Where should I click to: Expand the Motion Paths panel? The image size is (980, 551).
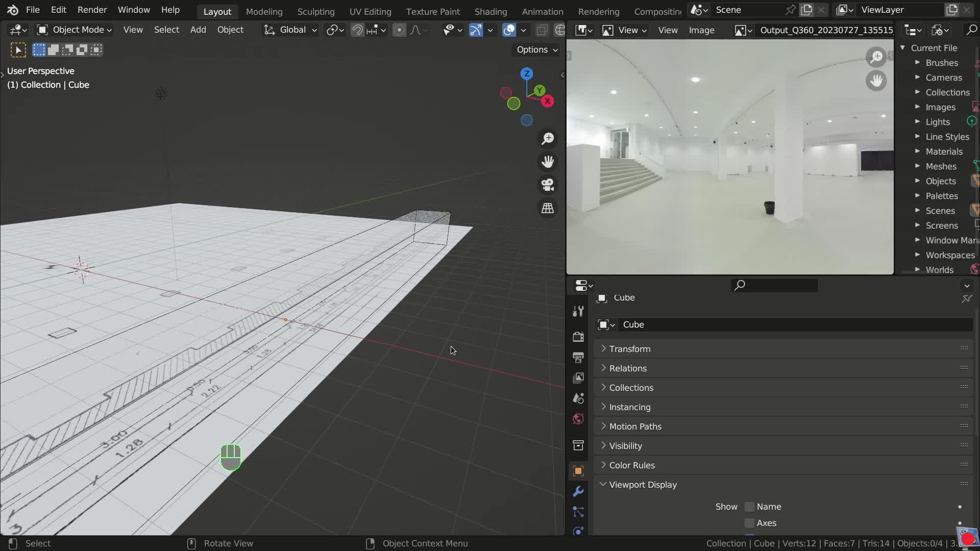(x=783, y=427)
